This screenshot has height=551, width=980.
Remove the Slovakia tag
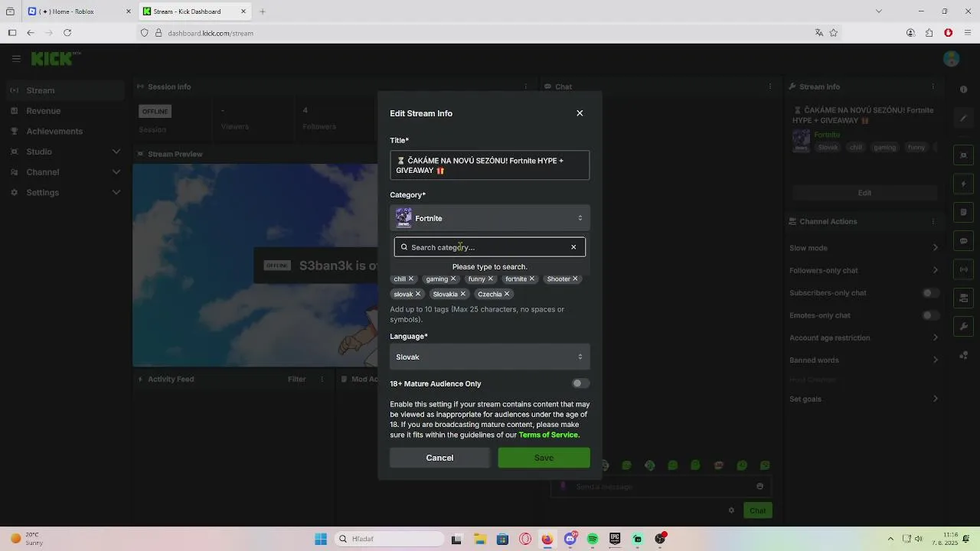point(462,294)
